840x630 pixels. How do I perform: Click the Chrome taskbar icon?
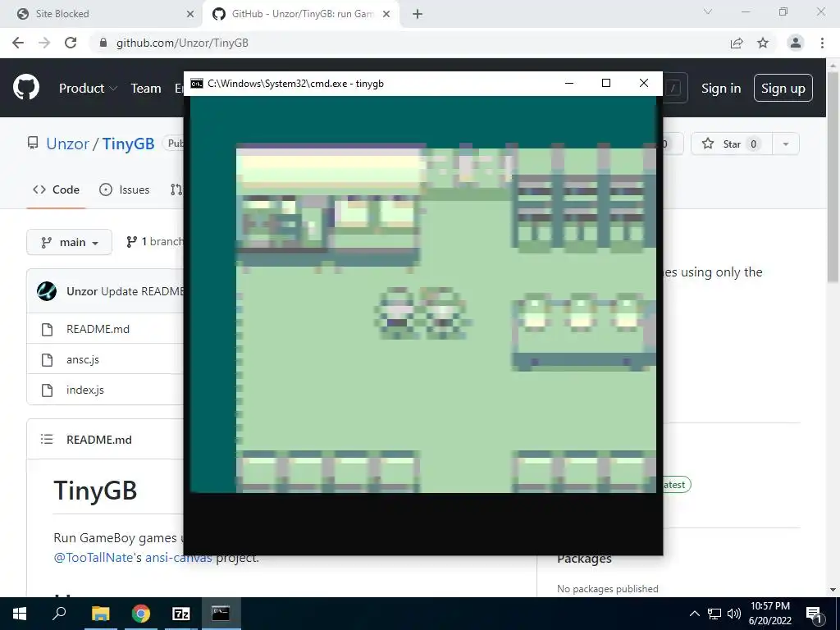[141, 614]
